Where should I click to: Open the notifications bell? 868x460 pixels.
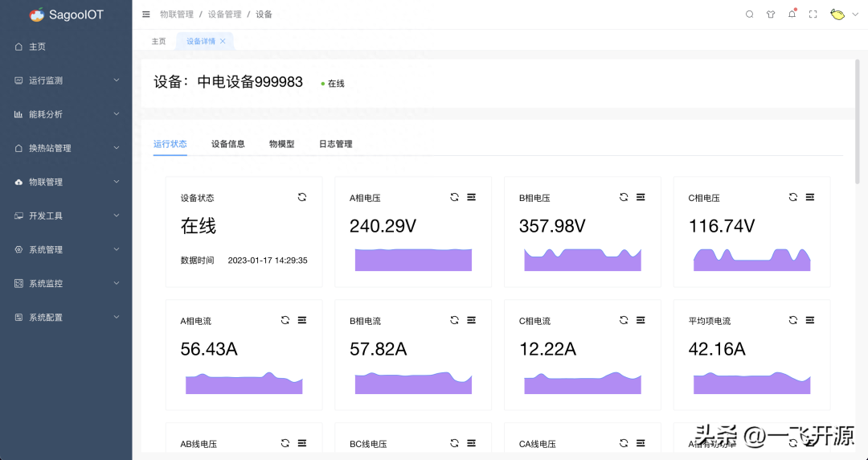[x=792, y=14]
